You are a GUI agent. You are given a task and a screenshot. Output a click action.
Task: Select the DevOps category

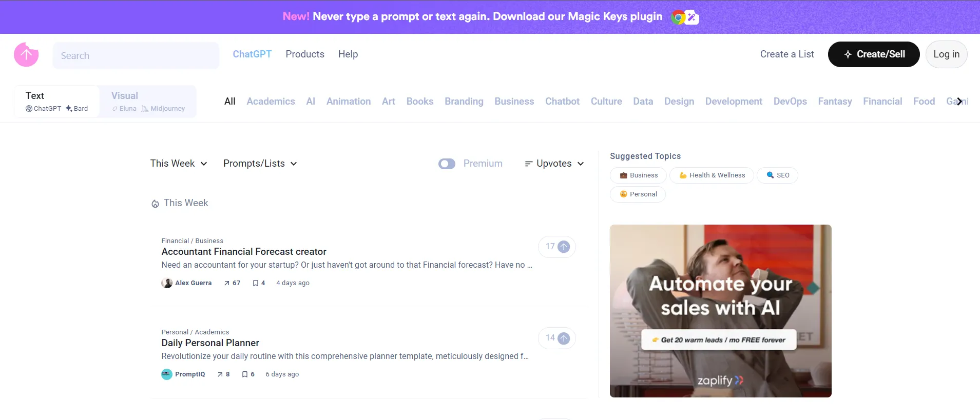[790, 102]
